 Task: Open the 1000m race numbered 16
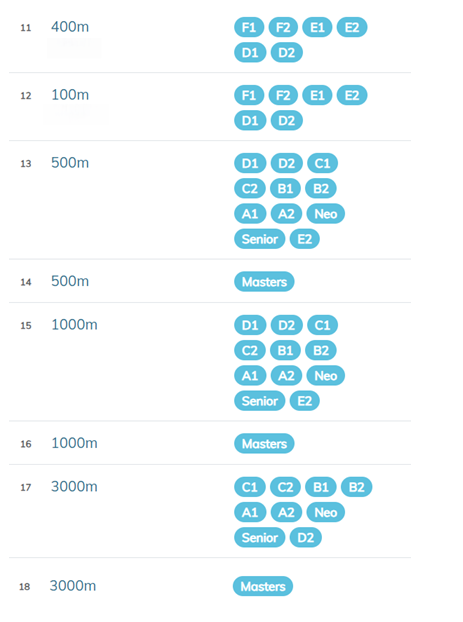coord(210,443)
